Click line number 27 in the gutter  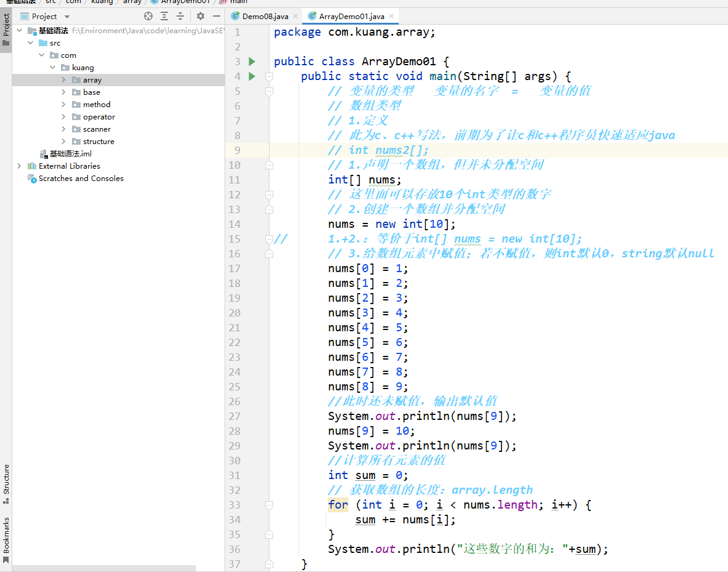coord(234,416)
